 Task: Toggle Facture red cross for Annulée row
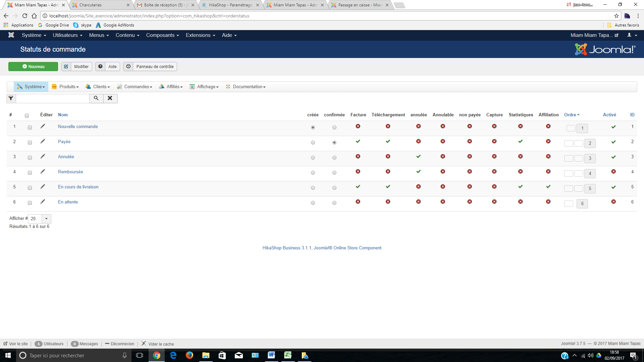pyautogui.click(x=358, y=157)
